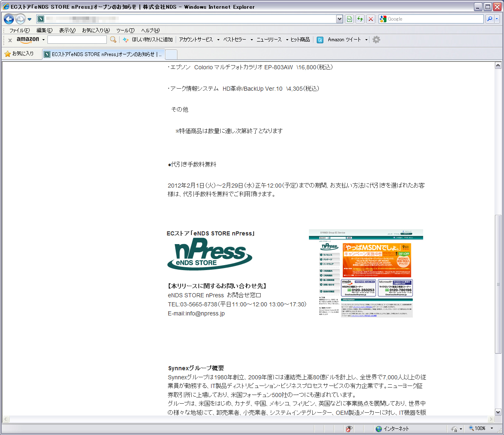Stop loading with the red X icon
The width and height of the screenshot is (504, 435).
pyautogui.click(x=371, y=19)
